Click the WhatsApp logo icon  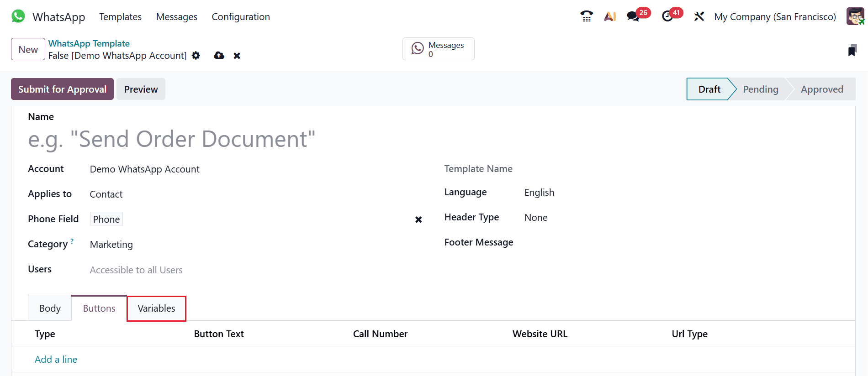point(18,16)
